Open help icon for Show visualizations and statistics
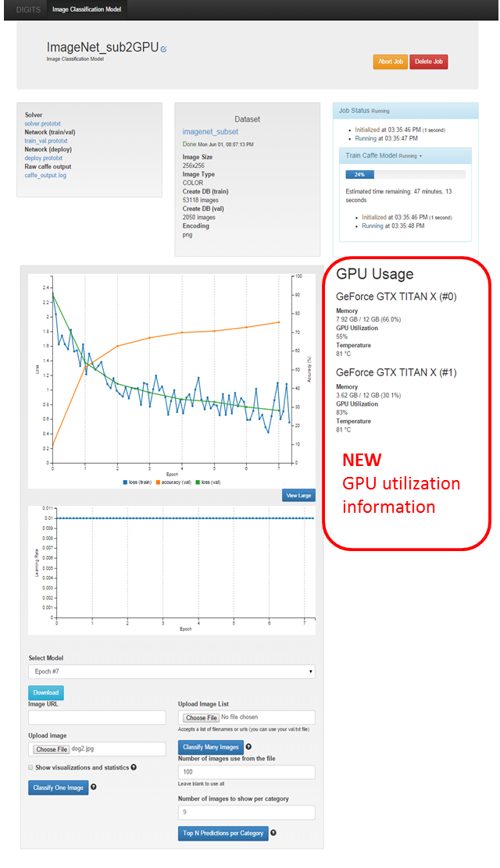 point(134,767)
